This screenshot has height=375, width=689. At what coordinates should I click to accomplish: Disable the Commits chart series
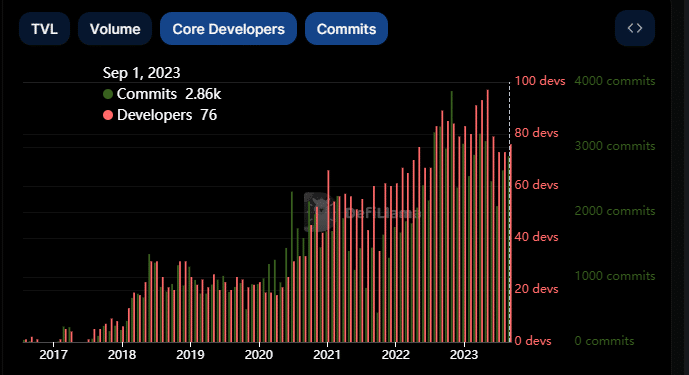click(346, 29)
